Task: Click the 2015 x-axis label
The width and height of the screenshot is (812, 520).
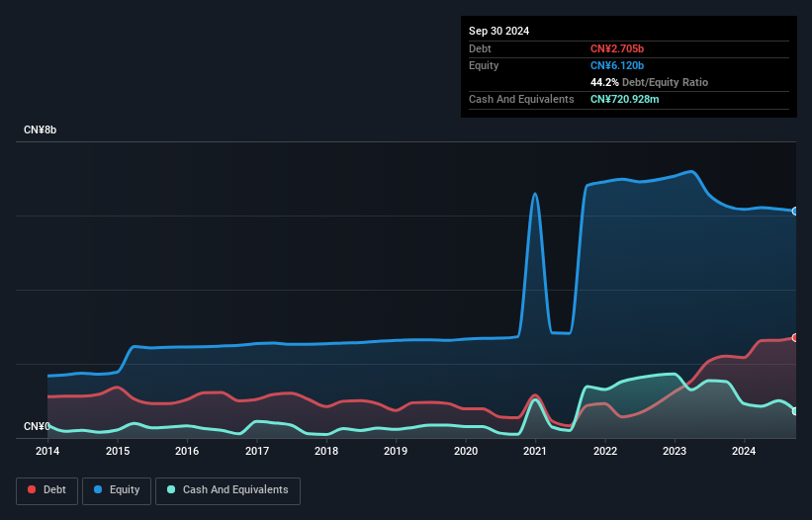Action: 118,451
